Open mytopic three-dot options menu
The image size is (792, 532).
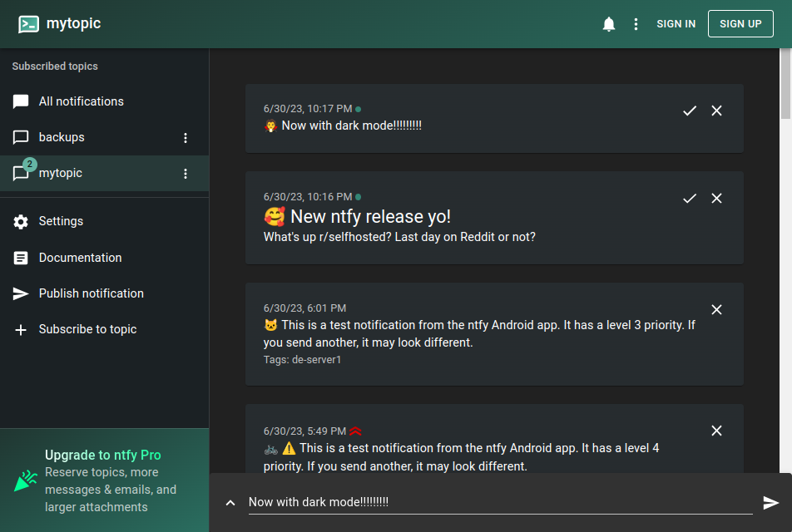point(186,174)
